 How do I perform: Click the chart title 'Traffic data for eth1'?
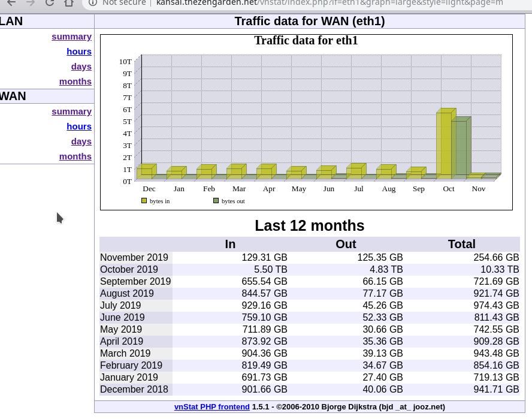coord(306,40)
